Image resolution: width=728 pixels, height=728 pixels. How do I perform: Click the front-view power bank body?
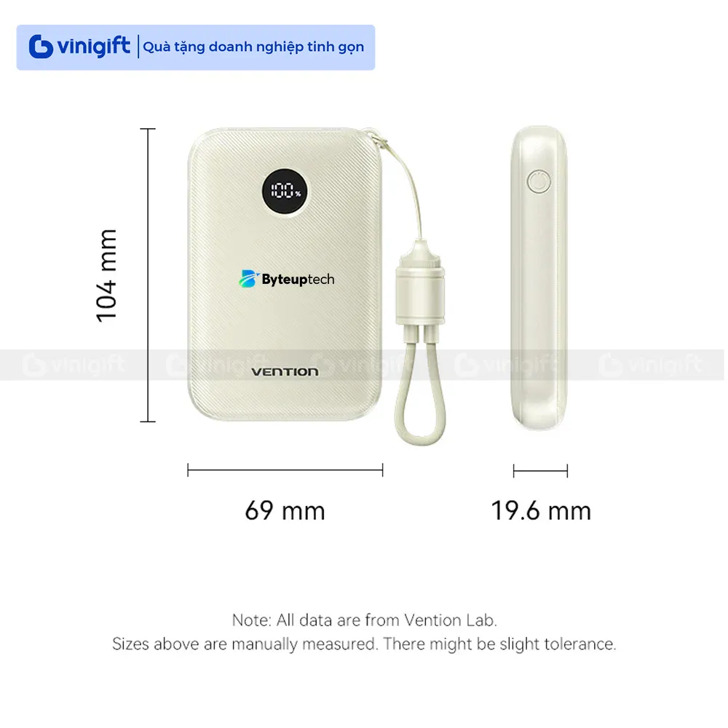(285, 274)
